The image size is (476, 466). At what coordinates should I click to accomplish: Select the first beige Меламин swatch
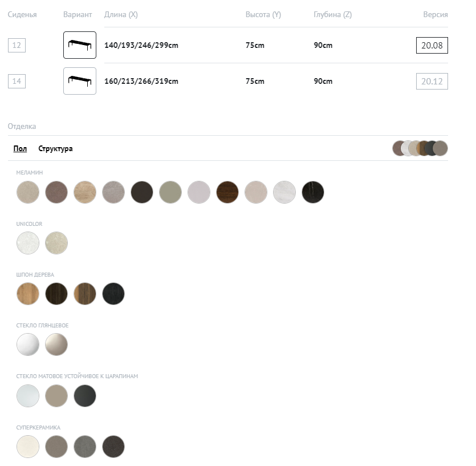click(x=28, y=192)
